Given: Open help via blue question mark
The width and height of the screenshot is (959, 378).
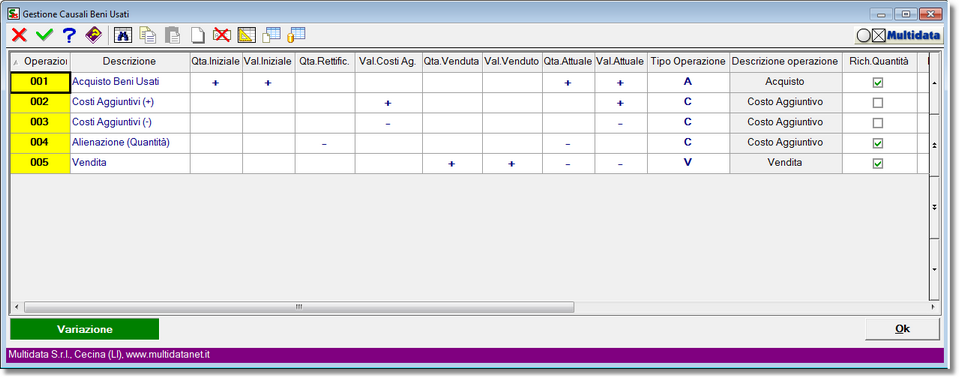Looking at the screenshot, I should click(x=69, y=35).
